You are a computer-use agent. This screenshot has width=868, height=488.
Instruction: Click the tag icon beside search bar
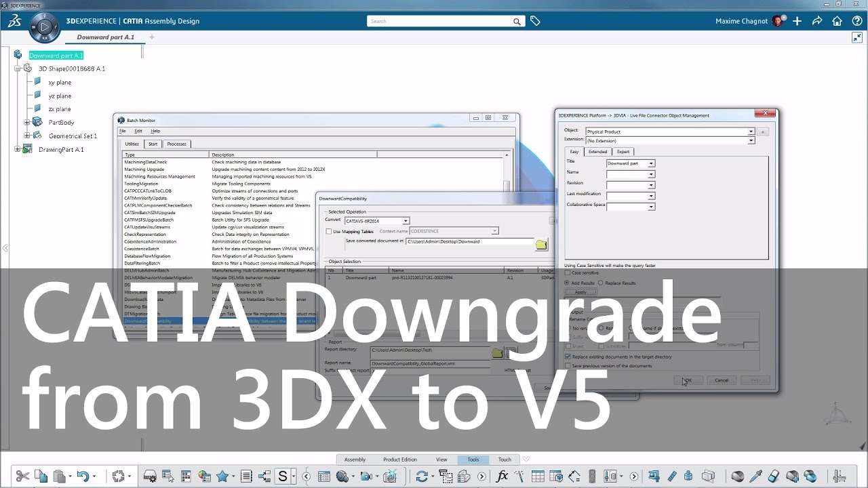(535, 21)
